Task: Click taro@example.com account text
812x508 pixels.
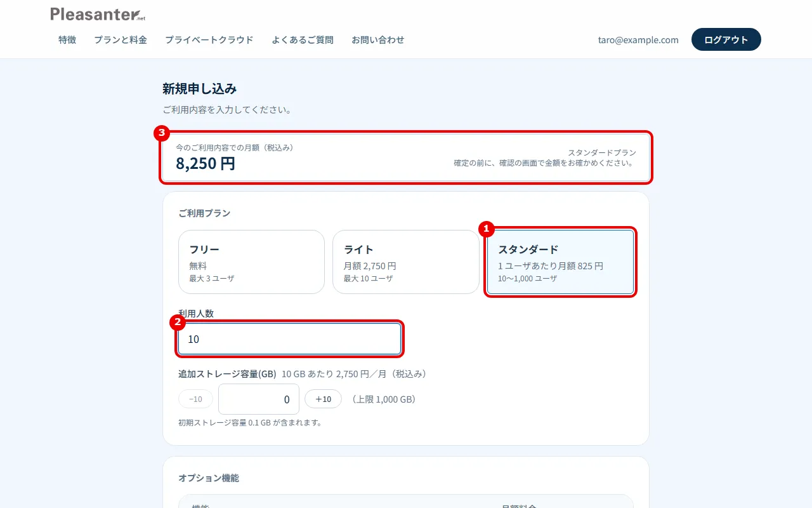Action: pyautogui.click(x=638, y=39)
